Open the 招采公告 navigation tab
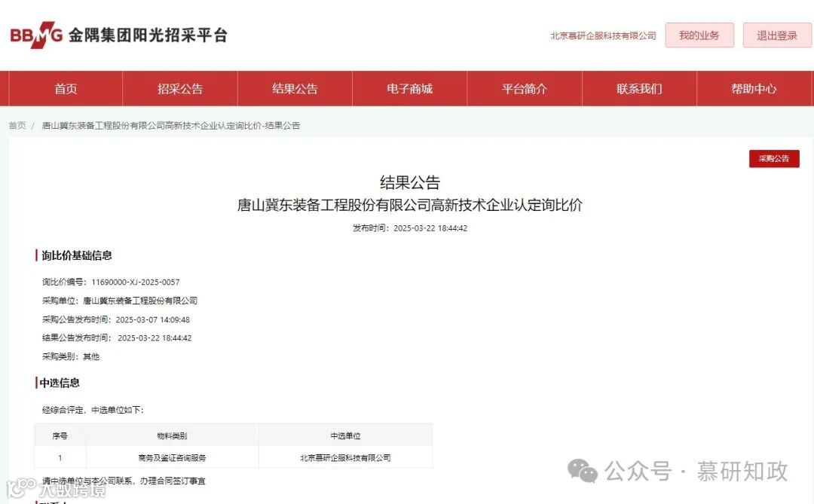This screenshot has width=814, height=504. (180, 89)
